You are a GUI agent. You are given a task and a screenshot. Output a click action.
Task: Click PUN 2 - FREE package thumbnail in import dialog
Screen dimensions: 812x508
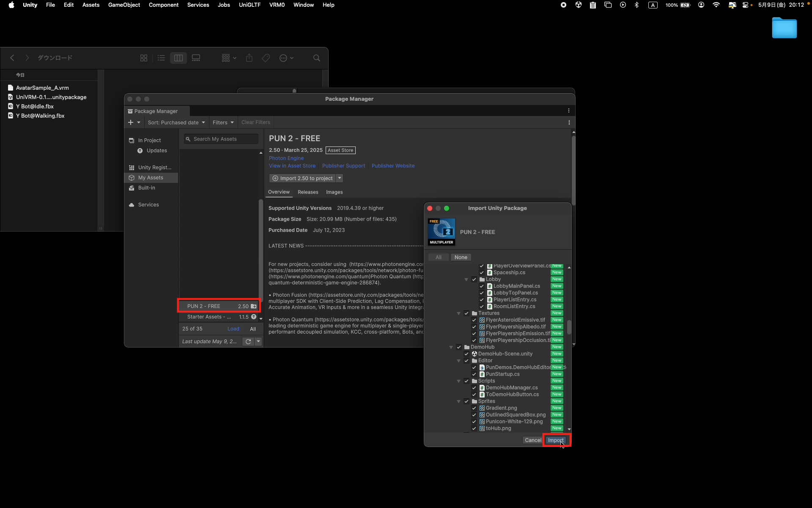coord(442,232)
